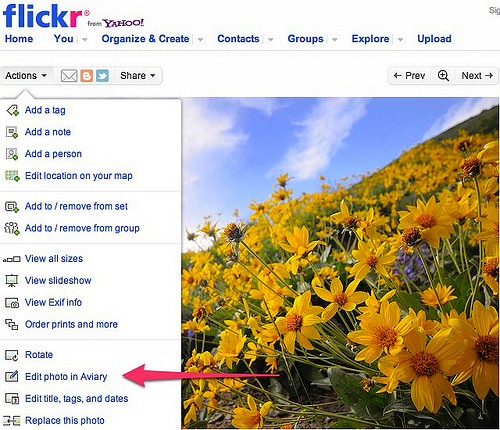
Task: Share photo via the Twitter icon
Action: pyautogui.click(x=102, y=76)
